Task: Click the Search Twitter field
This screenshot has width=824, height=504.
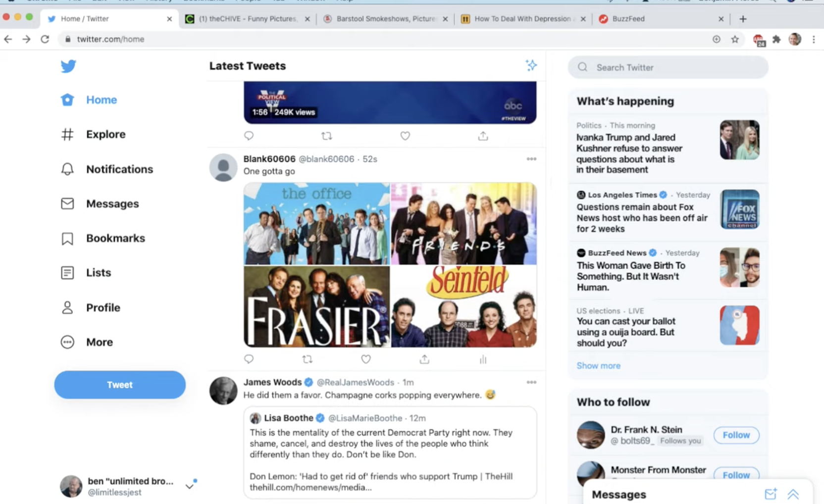Action: pyautogui.click(x=668, y=67)
